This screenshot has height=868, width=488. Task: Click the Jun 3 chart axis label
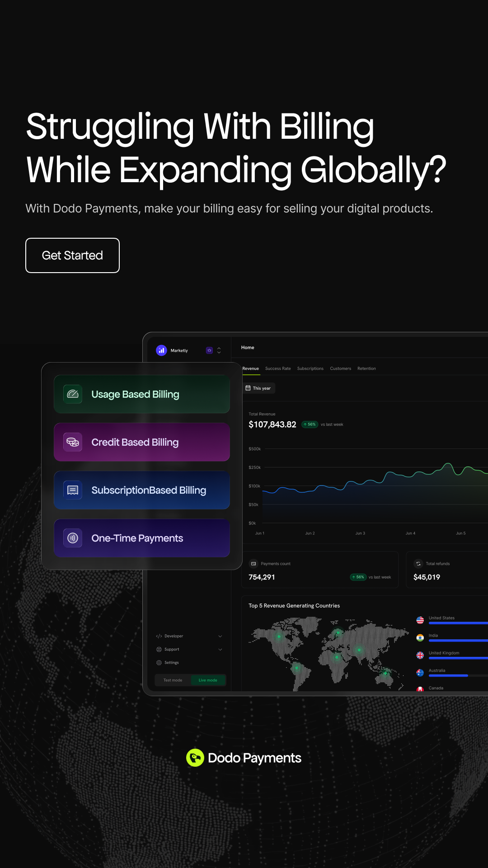pos(360,533)
